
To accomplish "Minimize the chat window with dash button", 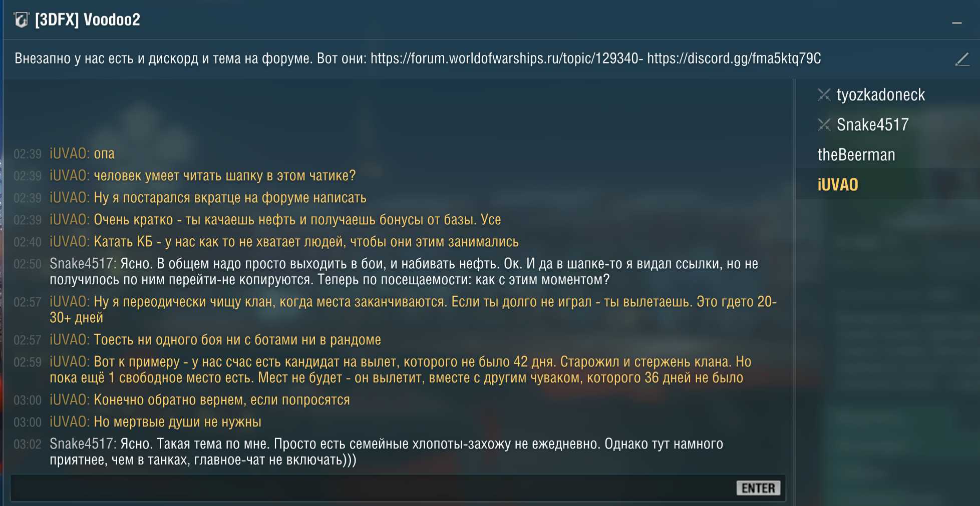I will pyautogui.click(x=956, y=23).
